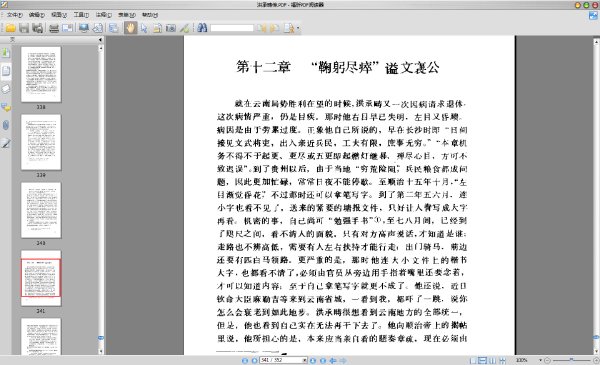Viewport: 600px width, 365px height.
Task: Click the pen typewriter tool icon
Action: coord(184,28)
